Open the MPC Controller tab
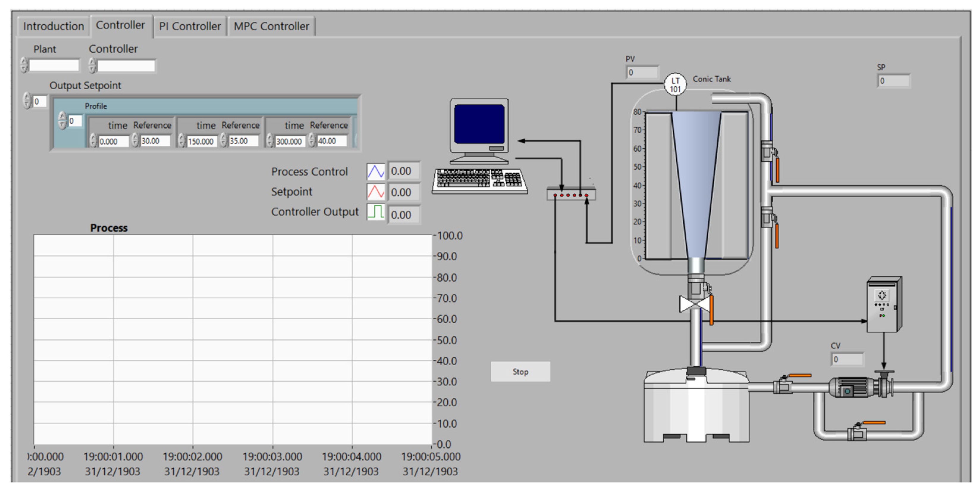The height and width of the screenshot is (492, 980). click(x=271, y=26)
